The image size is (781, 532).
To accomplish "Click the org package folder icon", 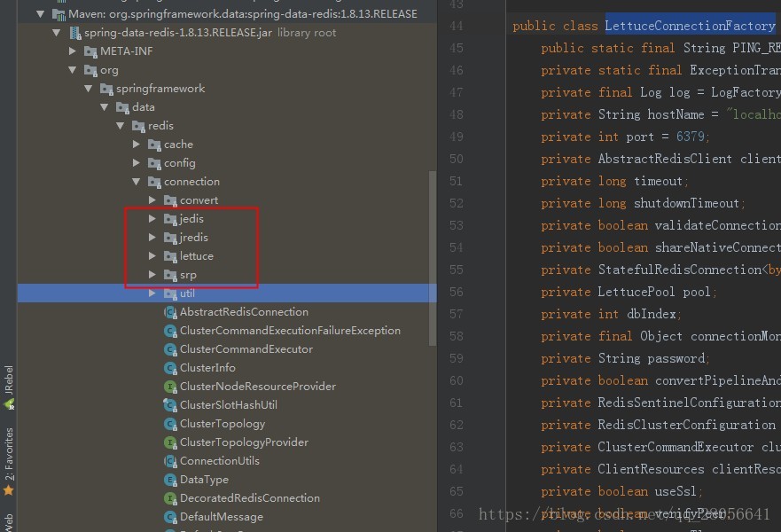I will [x=90, y=70].
